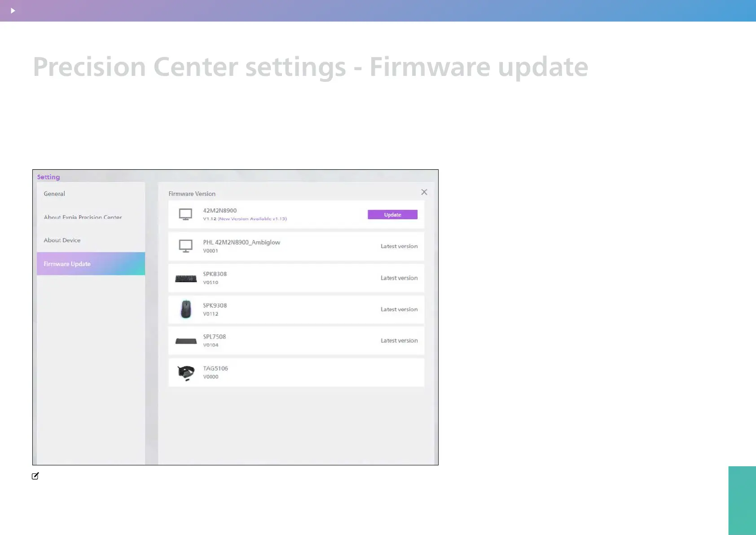This screenshot has width=756, height=535.
Task: Open About Evnia Precision Center
Action: (83, 217)
